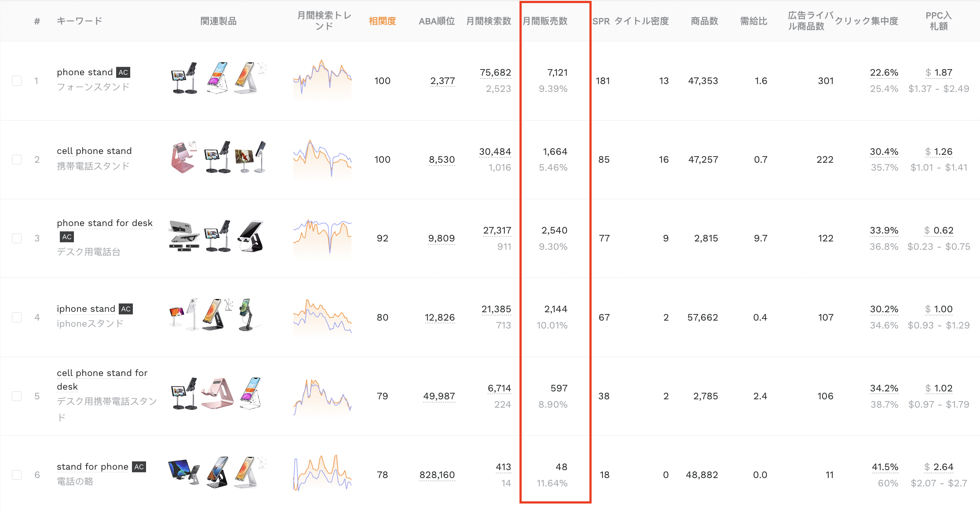Image resolution: width=980 pixels, height=511 pixels.
Task: Click the AC badge next to iphone stand
Action: pos(126,309)
